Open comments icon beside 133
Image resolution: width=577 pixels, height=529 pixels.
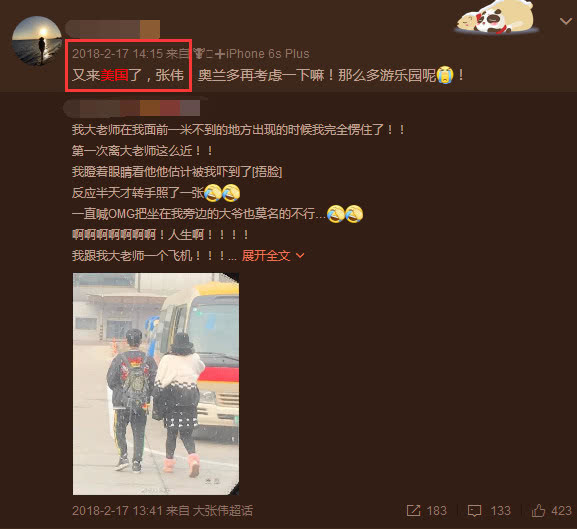pos(474,511)
